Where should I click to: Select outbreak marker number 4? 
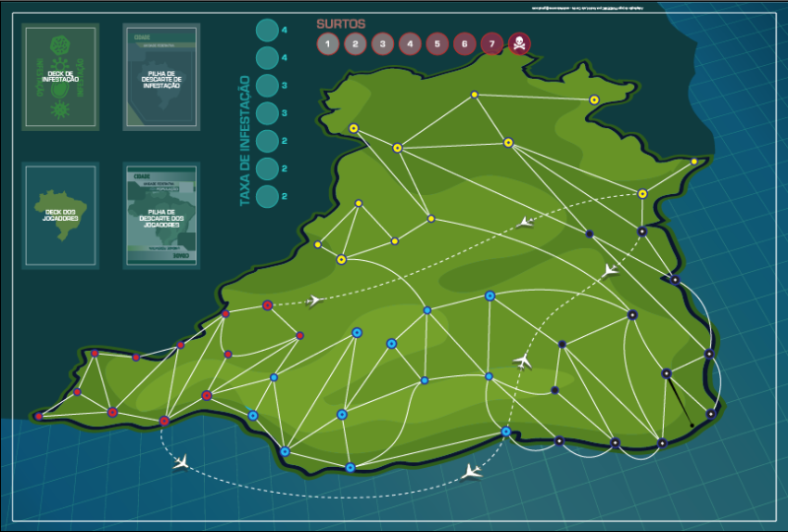pyautogui.click(x=410, y=43)
